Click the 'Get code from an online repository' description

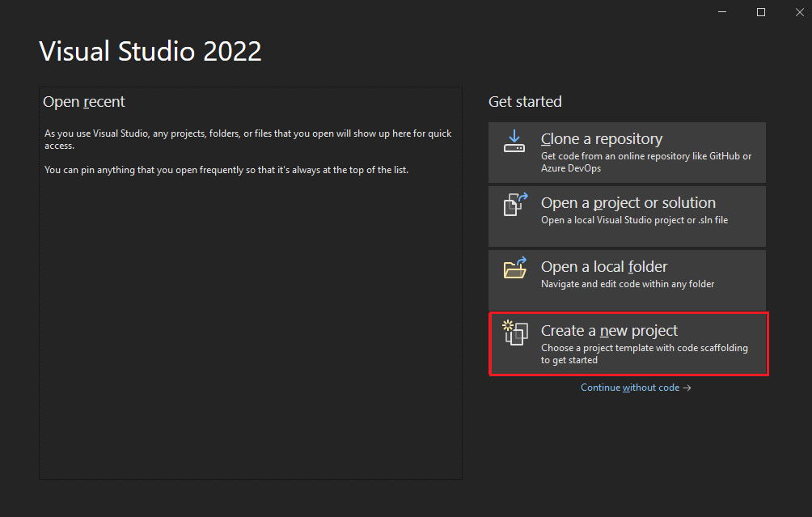pos(645,162)
